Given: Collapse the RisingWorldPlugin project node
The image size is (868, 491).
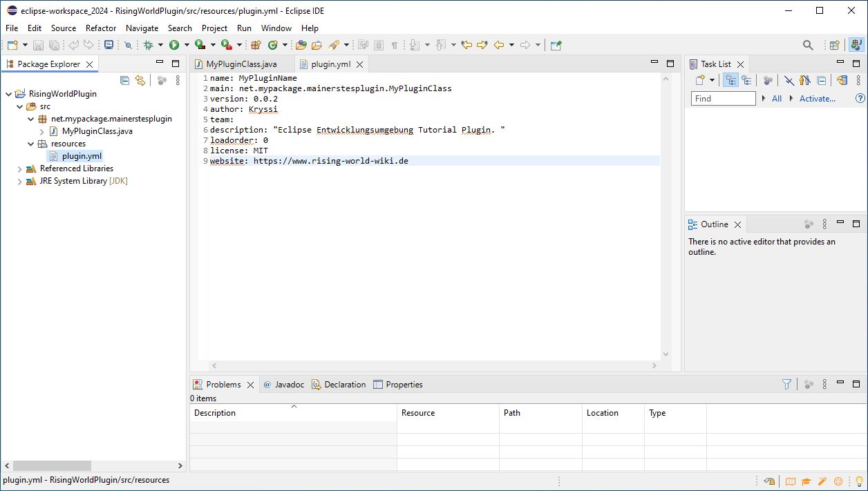Looking at the screenshot, I should pyautogui.click(x=8, y=94).
